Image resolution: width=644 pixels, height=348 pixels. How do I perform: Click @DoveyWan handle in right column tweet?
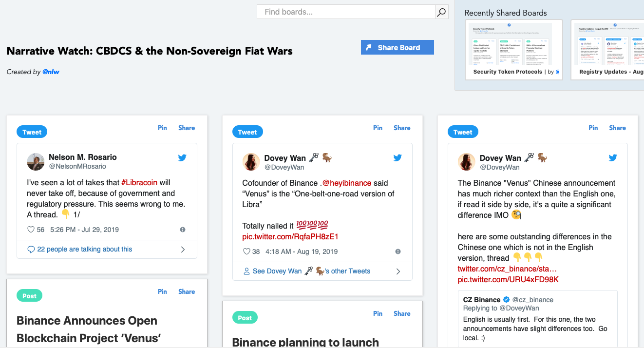[499, 167]
